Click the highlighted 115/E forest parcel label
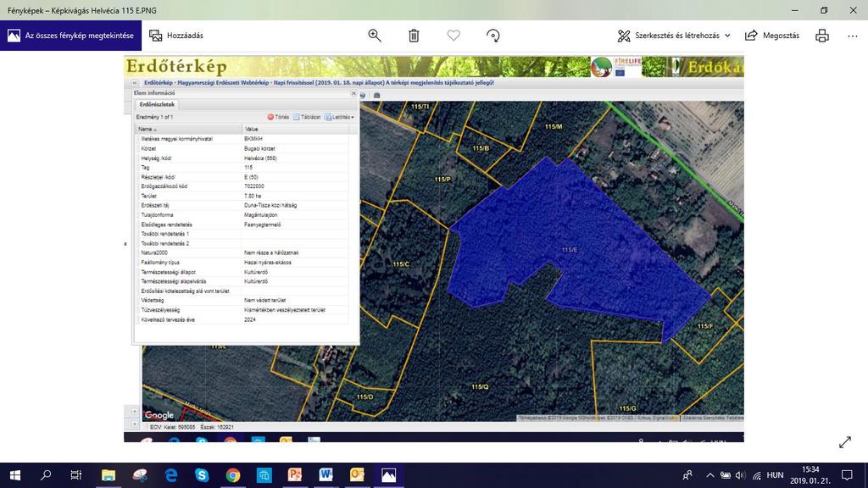The height and width of the screenshot is (488, 868). click(x=569, y=250)
